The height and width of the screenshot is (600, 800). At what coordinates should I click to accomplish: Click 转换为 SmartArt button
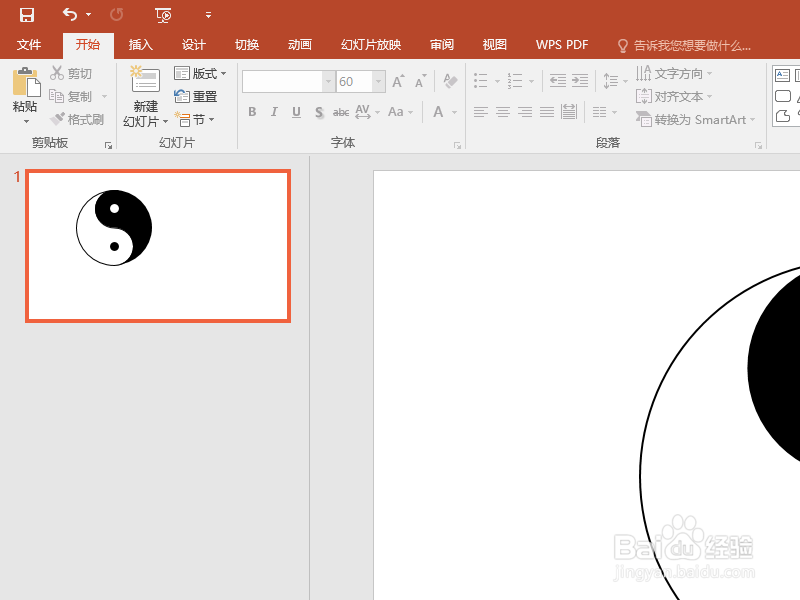[x=695, y=119]
